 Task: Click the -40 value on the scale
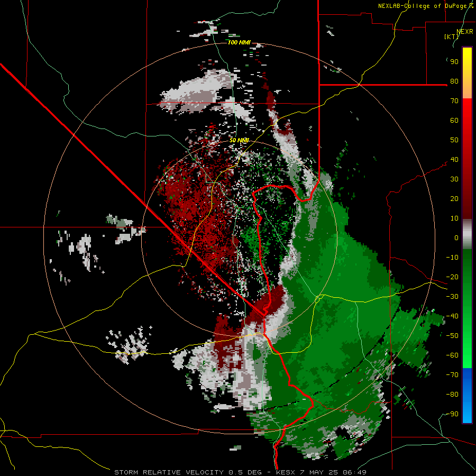pos(452,316)
